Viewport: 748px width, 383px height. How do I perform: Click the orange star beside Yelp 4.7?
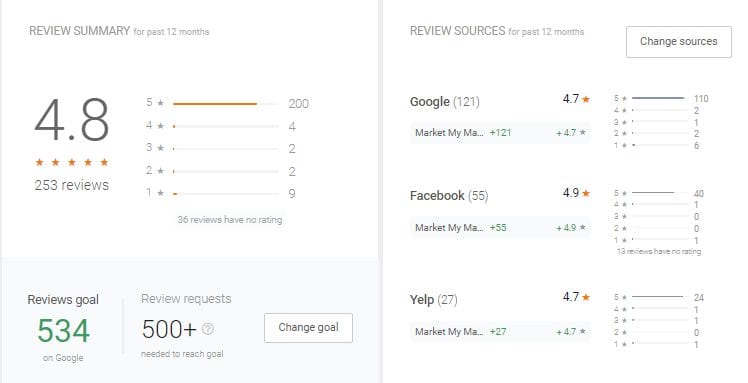click(586, 297)
